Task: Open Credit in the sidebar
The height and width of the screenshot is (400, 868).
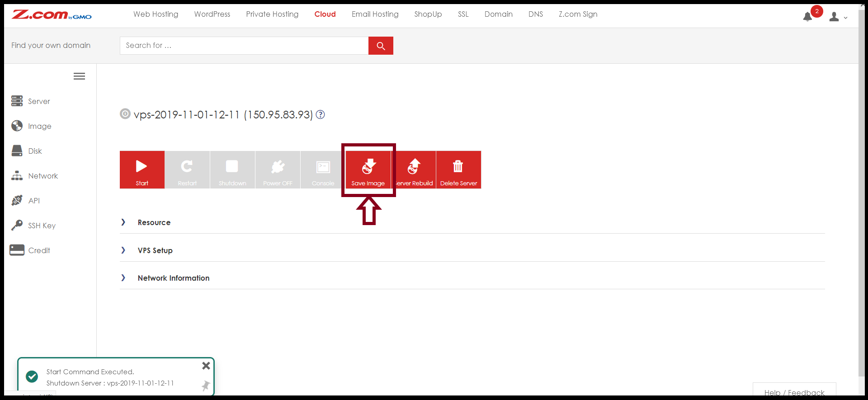Action: coord(30,250)
